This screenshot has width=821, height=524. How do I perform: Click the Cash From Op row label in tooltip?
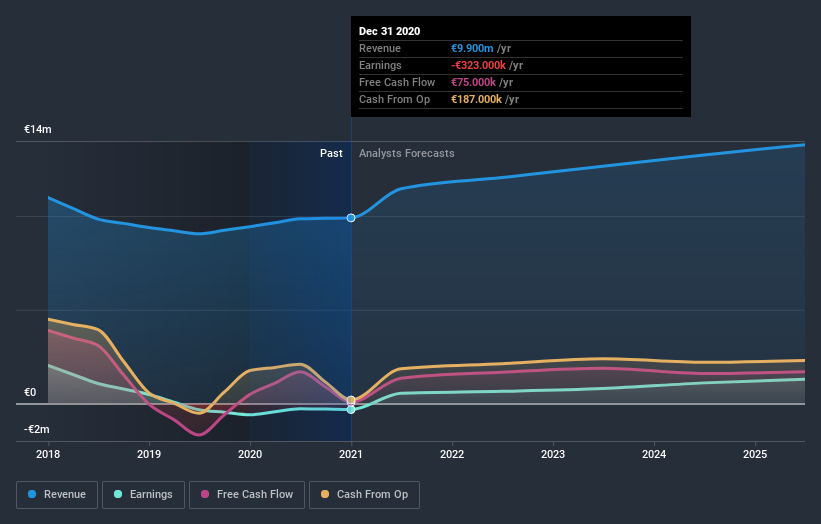(394, 99)
